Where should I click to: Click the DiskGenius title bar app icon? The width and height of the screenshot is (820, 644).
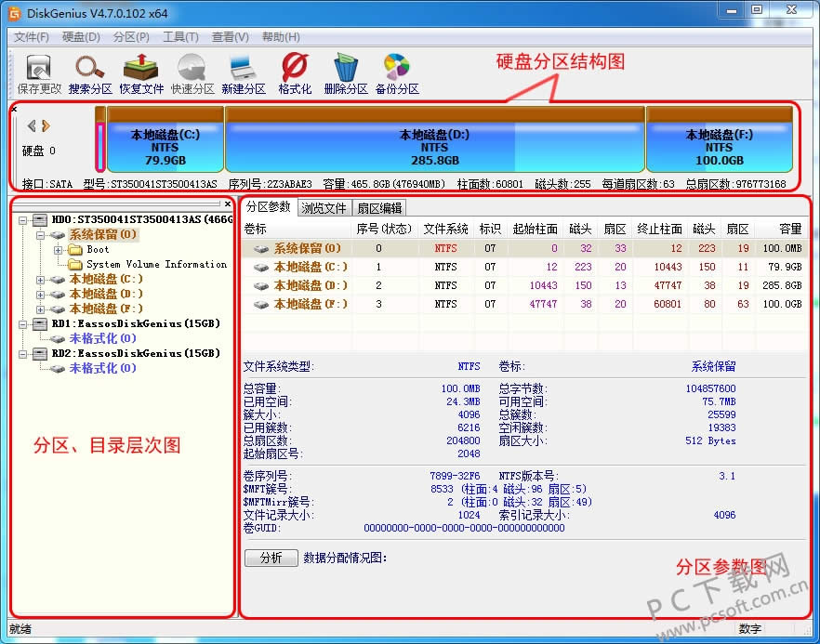pyautogui.click(x=15, y=13)
